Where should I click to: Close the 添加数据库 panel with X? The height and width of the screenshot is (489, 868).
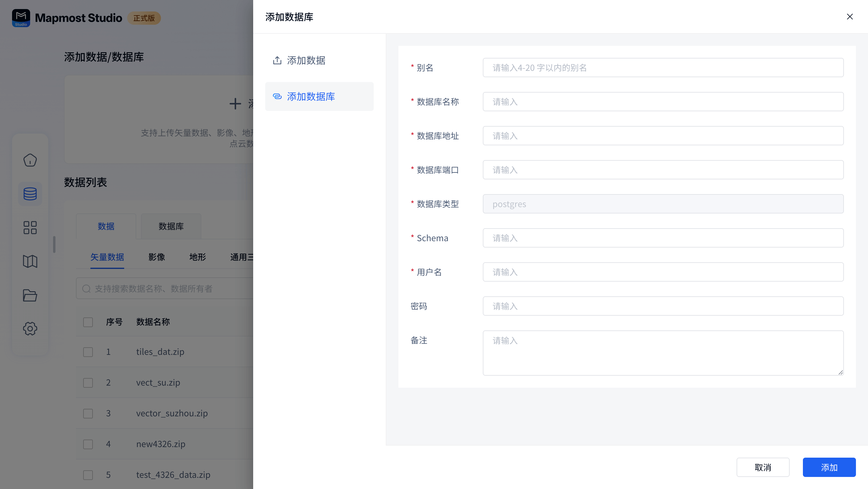point(850,17)
